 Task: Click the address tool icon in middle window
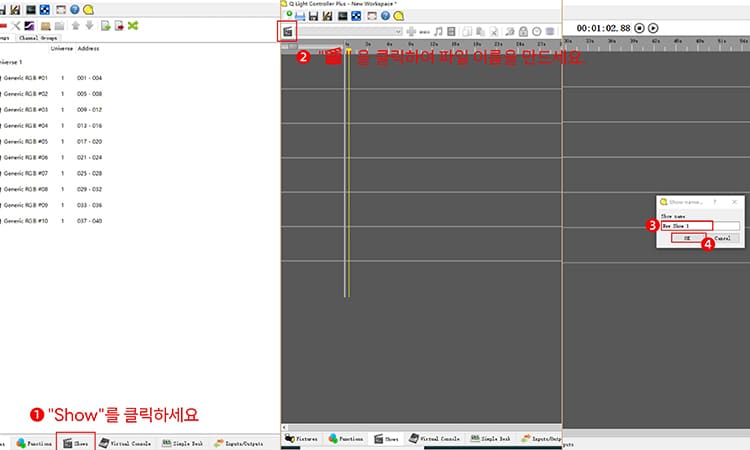[x=356, y=16]
